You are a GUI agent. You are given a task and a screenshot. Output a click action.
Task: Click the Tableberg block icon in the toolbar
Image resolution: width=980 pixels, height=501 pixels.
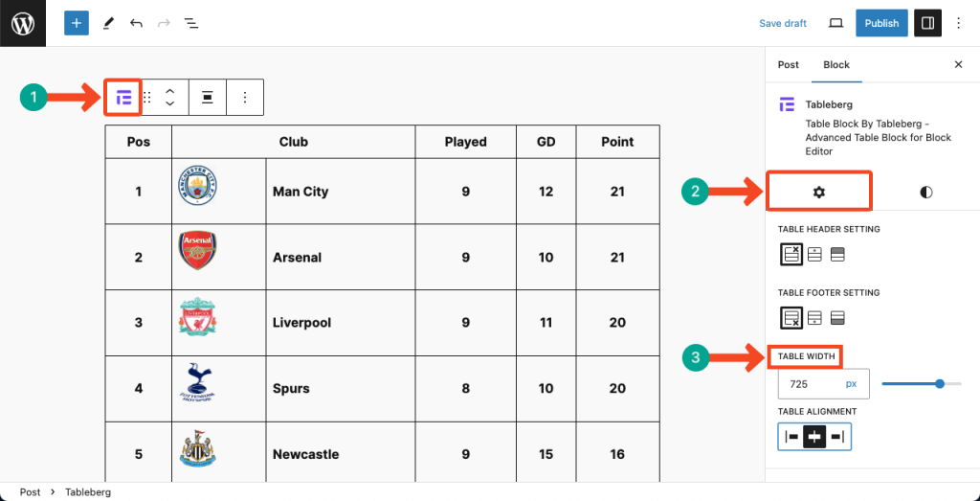tap(123, 97)
